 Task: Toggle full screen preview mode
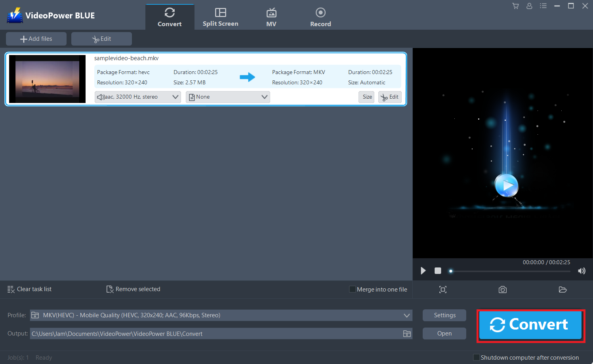pos(442,290)
